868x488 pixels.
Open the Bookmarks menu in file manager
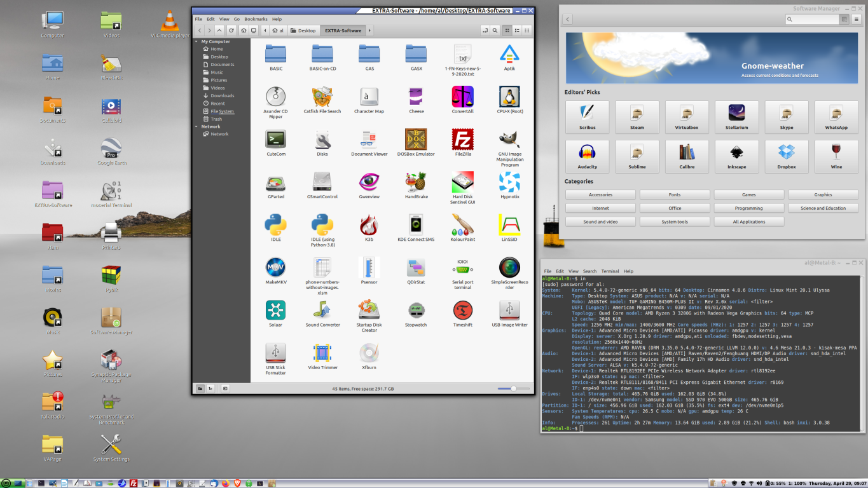click(x=256, y=19)
